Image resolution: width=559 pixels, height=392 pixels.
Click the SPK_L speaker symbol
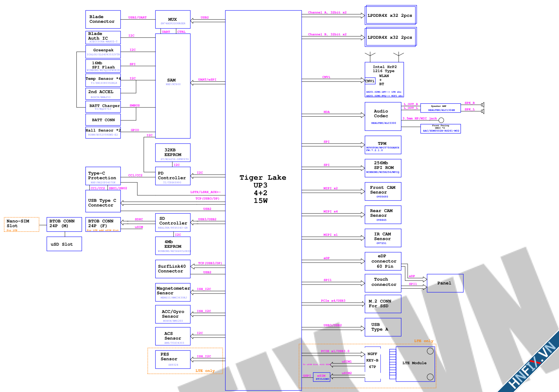tap(483, 111)
